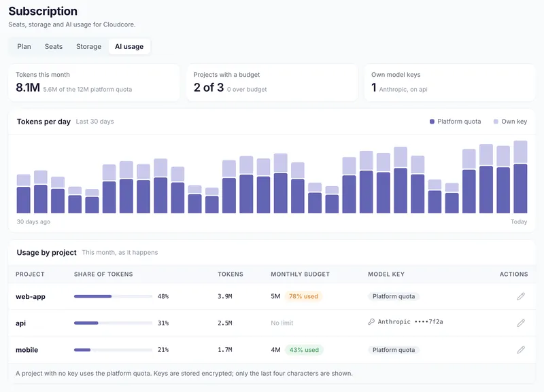Click the Anthropic ••••7f2a key text
Screen dimensions: 544x392
[x=411, y=321]
